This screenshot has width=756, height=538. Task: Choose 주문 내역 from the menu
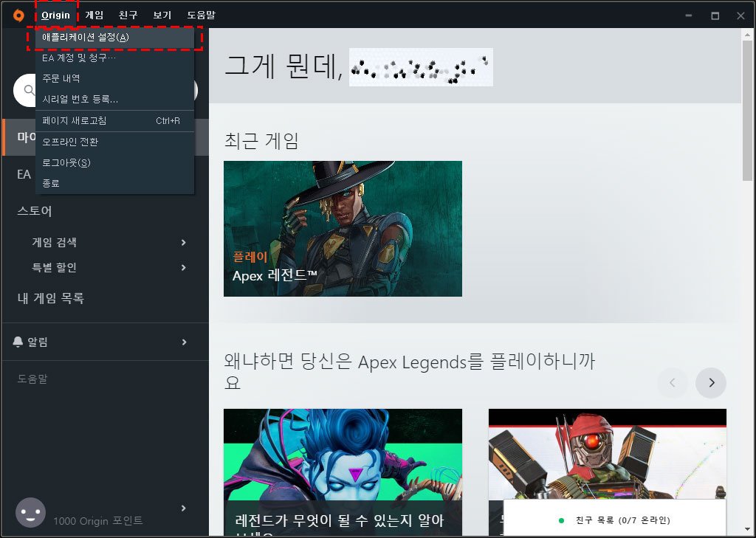114,78
